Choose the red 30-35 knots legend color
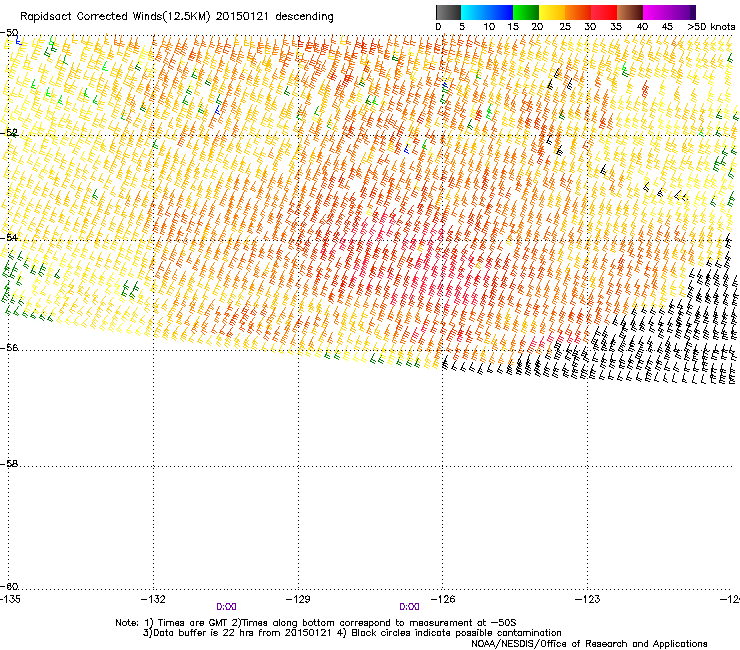 (x=604, y=12)
